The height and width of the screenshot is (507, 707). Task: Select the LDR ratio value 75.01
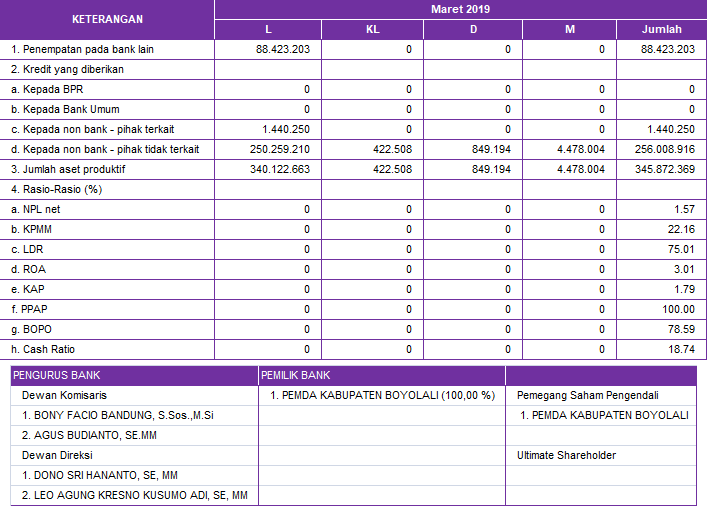(680, 249)
